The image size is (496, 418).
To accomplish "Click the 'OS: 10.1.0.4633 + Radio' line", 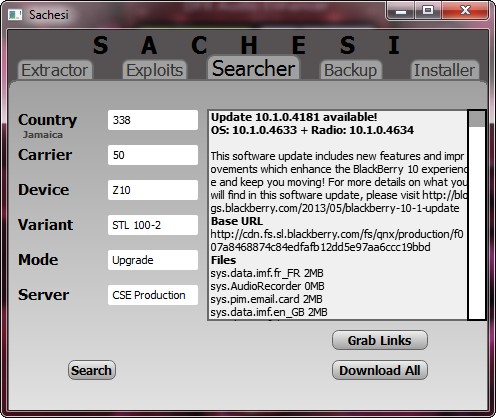I will (312, 130).
